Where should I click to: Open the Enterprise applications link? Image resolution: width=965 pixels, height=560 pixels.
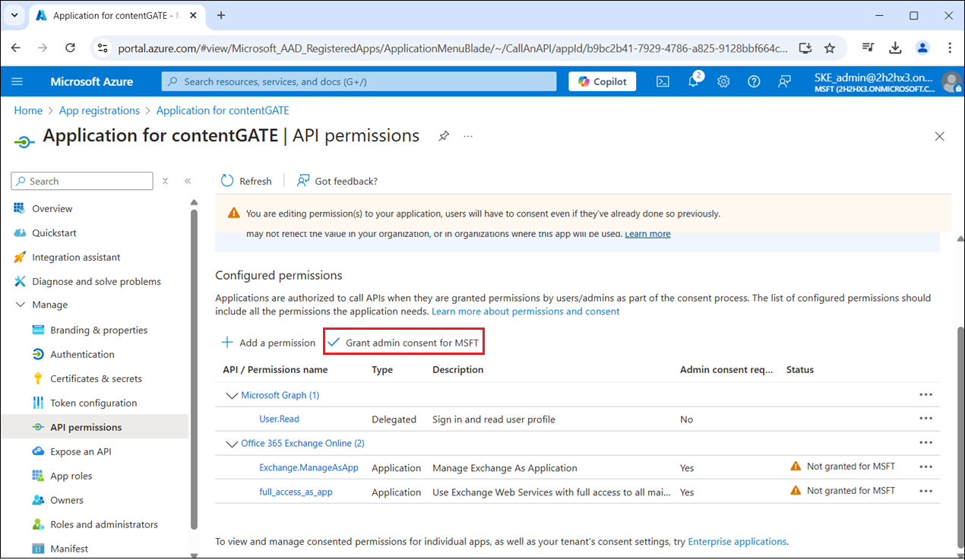click(x=736, y=542)
